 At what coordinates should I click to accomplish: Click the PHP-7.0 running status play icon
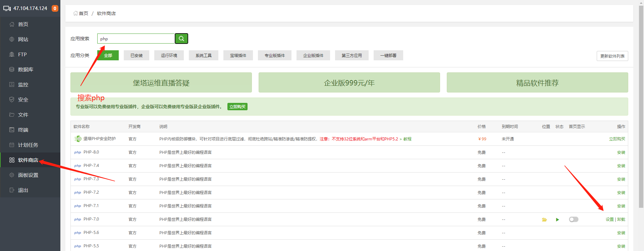click(x=557, y=219)
